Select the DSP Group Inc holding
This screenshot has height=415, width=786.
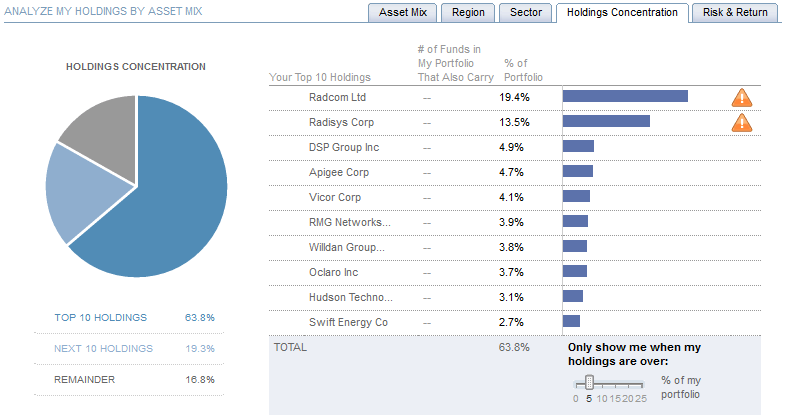click(x=344, y=147)
